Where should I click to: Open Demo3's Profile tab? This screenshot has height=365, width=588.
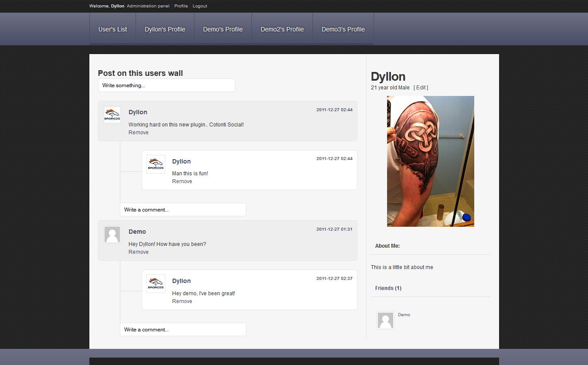tap(343, 29)
